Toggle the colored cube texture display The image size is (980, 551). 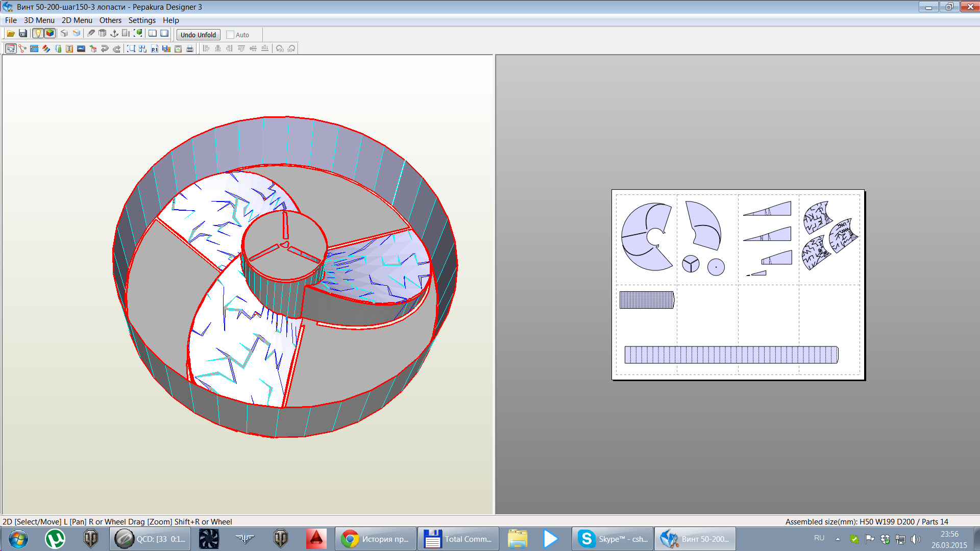coord(50,34)
